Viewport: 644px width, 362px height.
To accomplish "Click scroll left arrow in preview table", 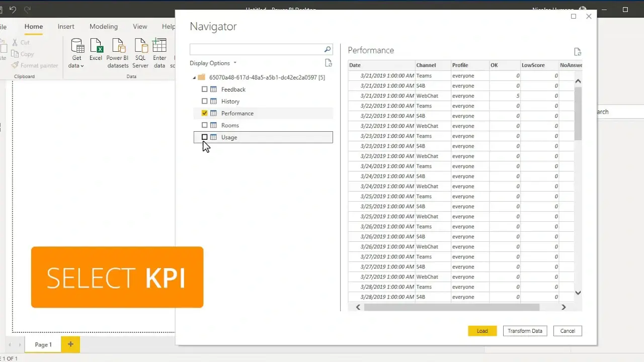I will point(358,307).
